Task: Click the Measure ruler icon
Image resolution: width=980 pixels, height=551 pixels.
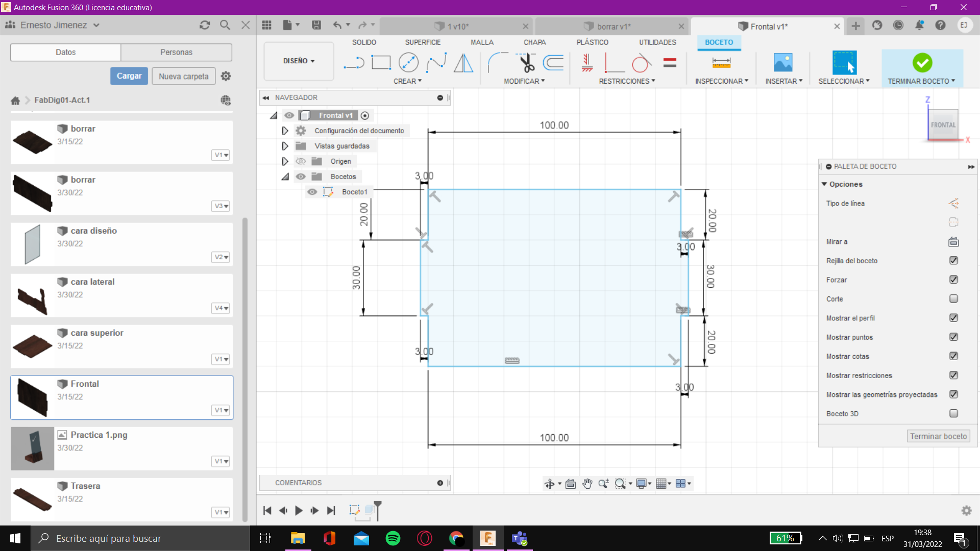Action: point(721,63)
